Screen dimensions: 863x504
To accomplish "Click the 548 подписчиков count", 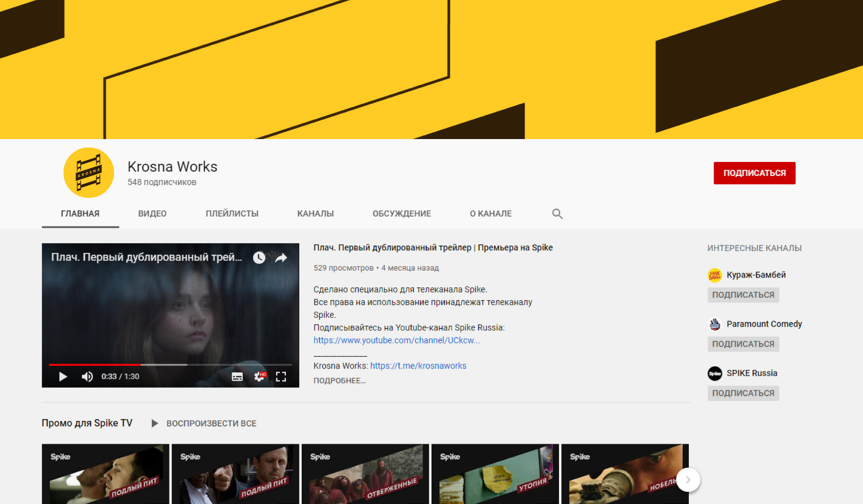I will click(x=162, y=182).
